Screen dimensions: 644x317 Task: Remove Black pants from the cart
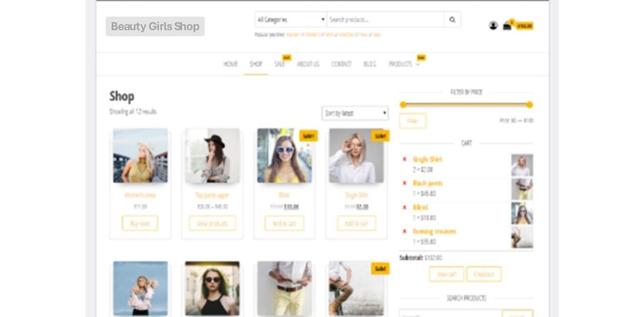pos(404,184)
